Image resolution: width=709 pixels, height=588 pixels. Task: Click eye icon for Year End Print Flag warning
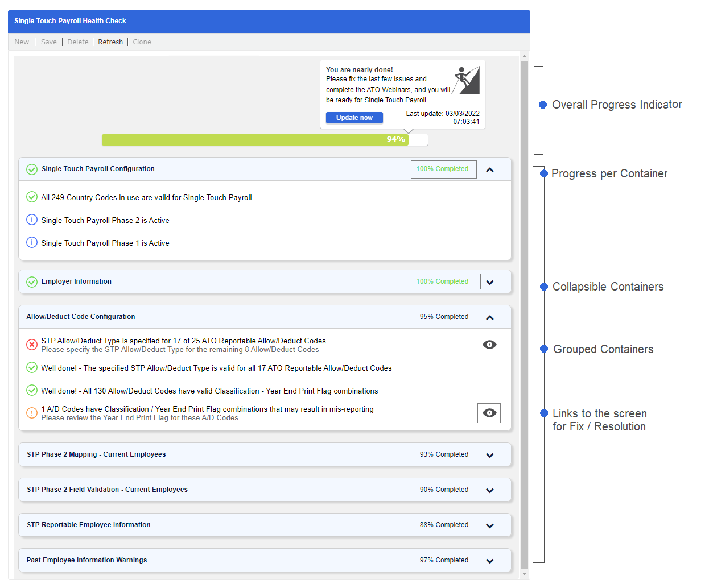[x=489, y=413]
